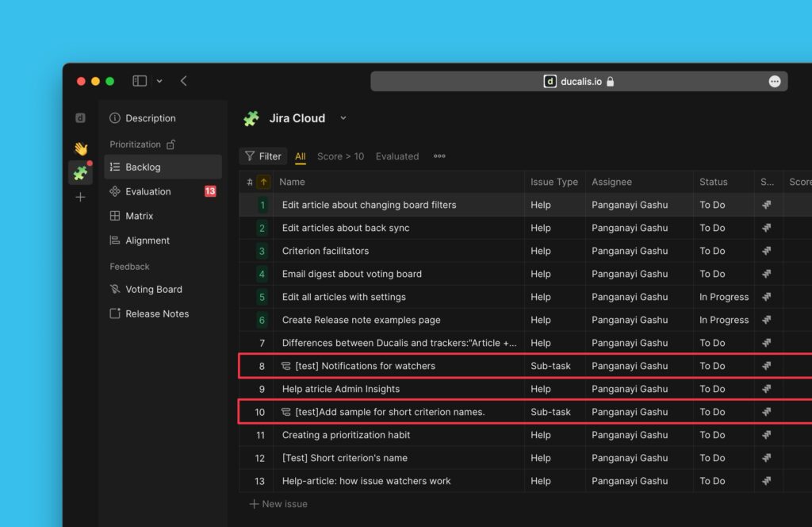Click the plus icon to add board
This screenshot has width=812, height=527.
(x=80, y=197)
